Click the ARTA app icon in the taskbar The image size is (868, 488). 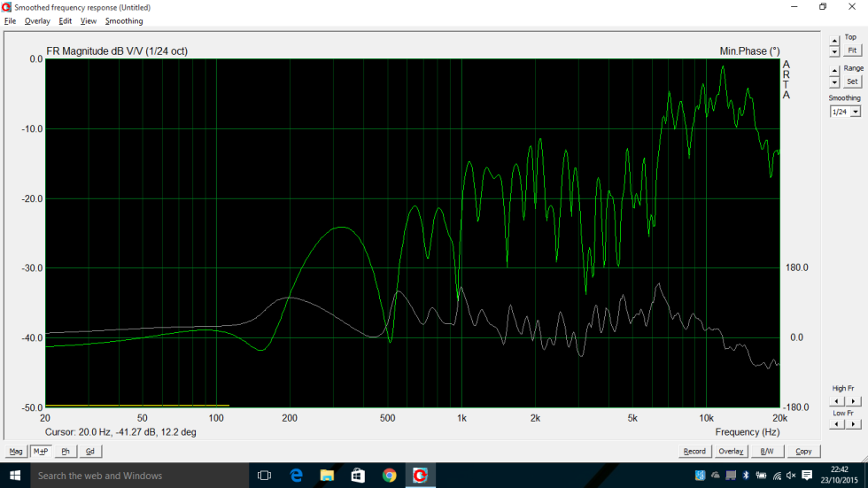tap(421, 476)
